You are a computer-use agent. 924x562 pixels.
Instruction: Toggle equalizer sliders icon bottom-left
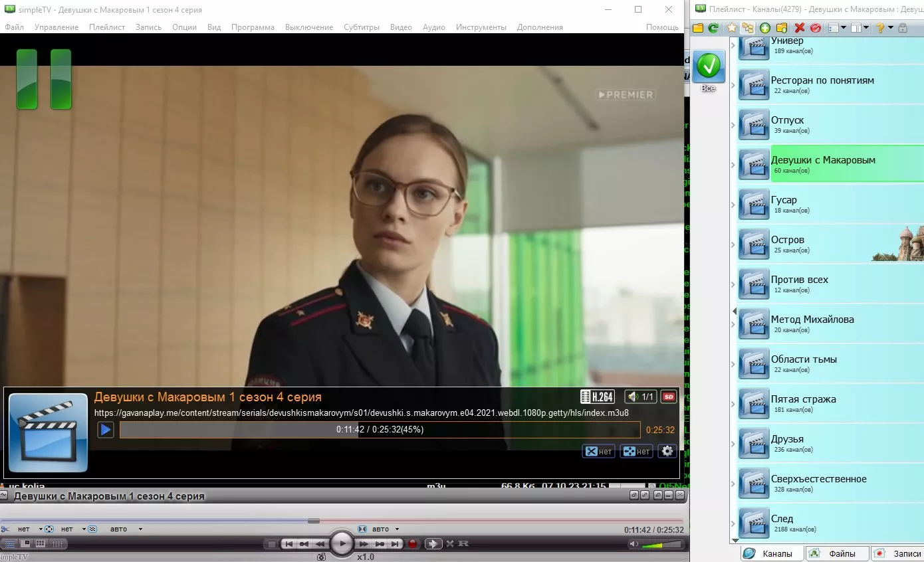pyautogui.click(x=58, y=544)
